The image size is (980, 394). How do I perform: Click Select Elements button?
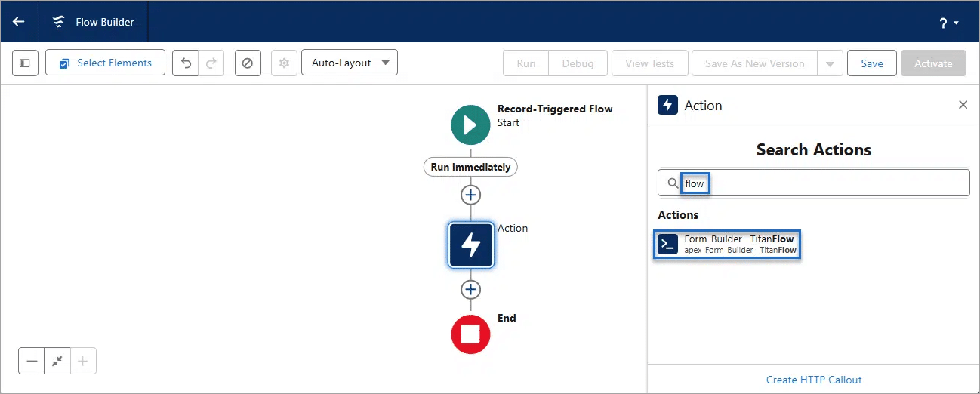(x=105, y=63)
